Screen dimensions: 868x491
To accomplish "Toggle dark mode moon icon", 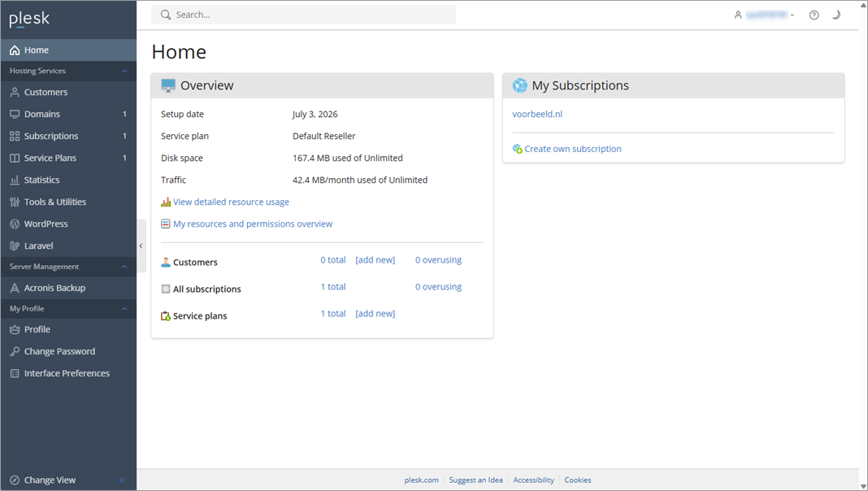I will tap(835, 15).
